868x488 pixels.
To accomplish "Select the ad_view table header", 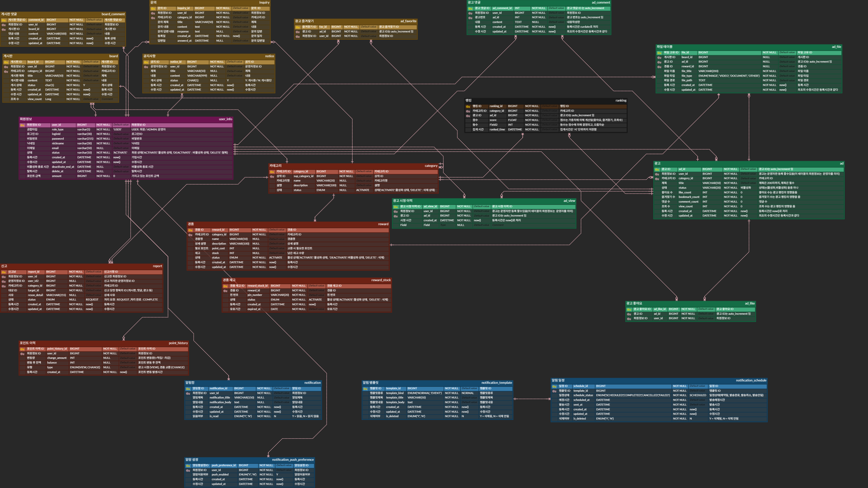I will coord(484,201).
